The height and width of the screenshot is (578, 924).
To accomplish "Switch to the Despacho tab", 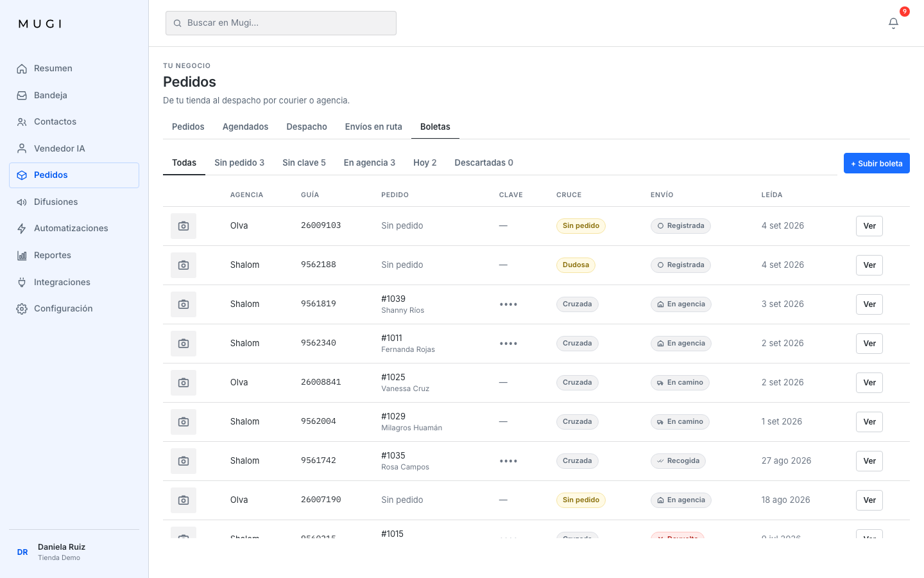I will 307,127.
